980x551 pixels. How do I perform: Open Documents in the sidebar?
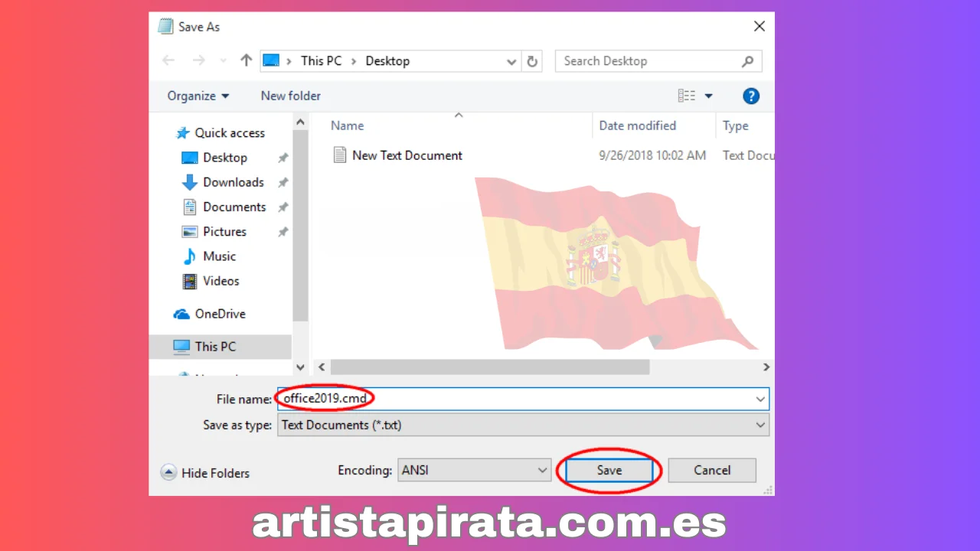(x=224, y=207)
